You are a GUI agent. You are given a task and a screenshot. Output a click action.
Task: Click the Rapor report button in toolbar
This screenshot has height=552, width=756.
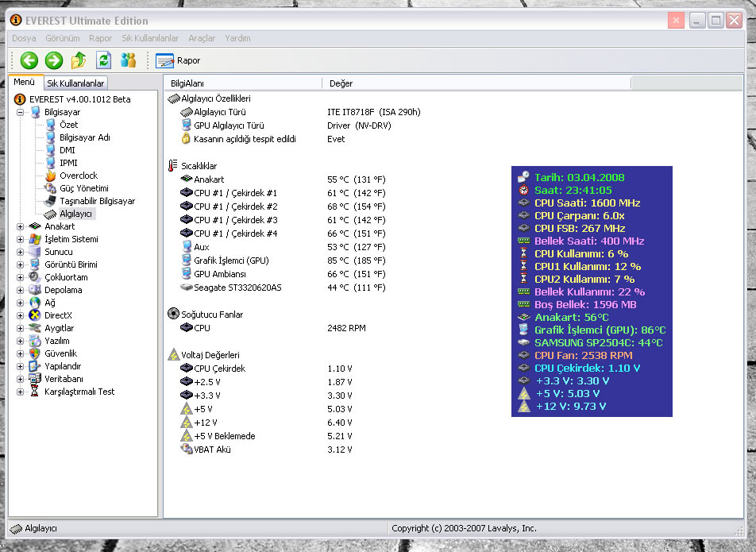pyautogui.click(x=179, y=60)
